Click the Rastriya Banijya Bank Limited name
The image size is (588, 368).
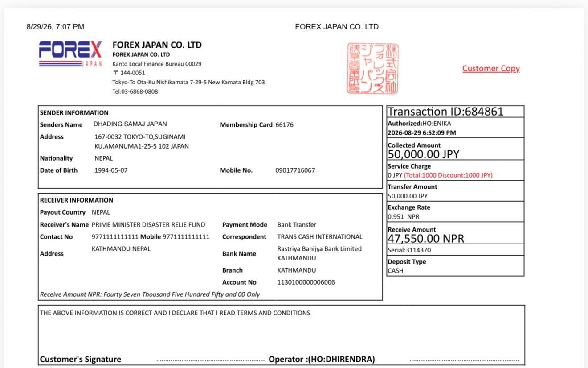click(319, 249)
